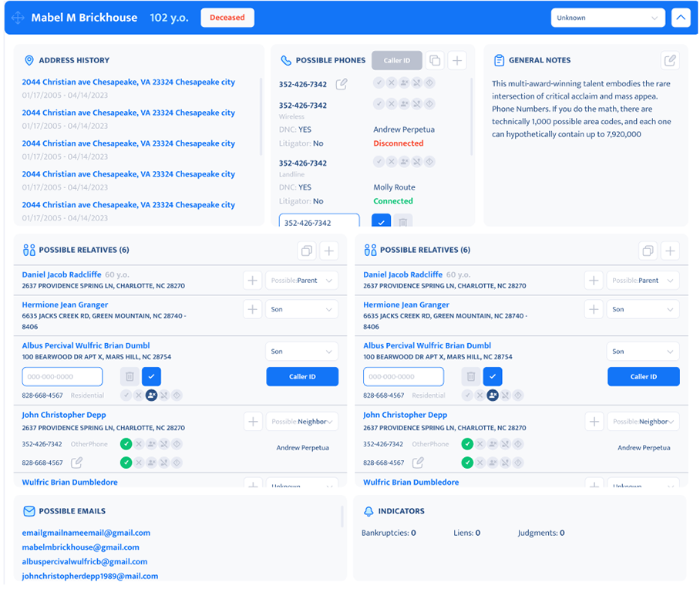This screenshot has height=589, width=700.
Task: Edit the General Notes text
Action: click(x=669, y=59)
